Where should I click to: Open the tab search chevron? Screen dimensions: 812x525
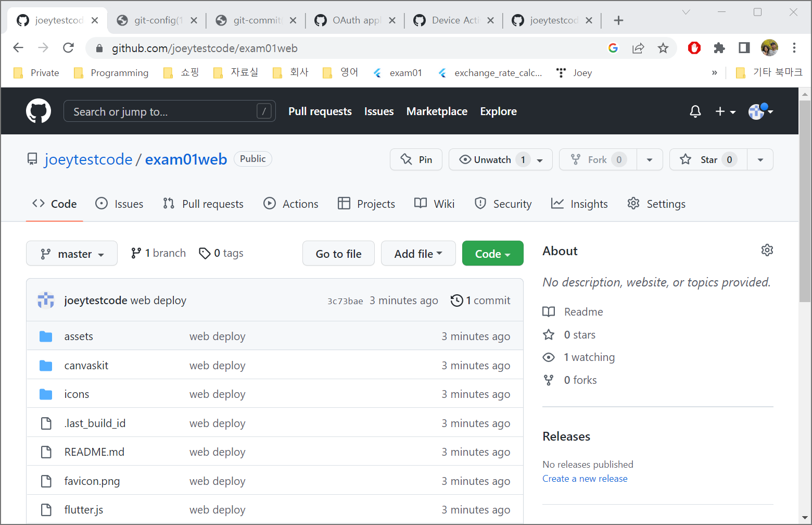[686, 12]
